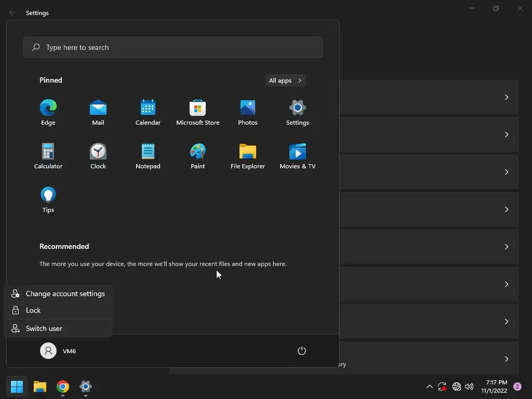Screen dimensions: 532x399
Task: Click the Recommended section heading
Action: 64,246
